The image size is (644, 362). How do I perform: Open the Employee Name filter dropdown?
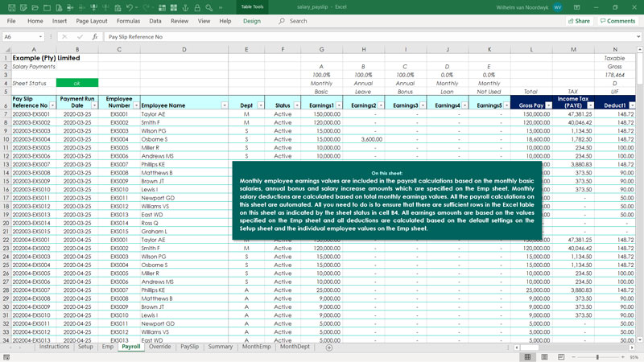tap(225, 105)
